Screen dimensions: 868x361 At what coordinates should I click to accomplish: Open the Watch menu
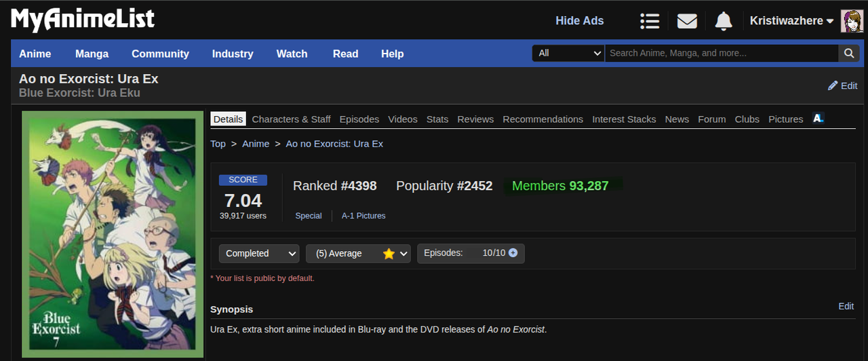click(292, 54)
